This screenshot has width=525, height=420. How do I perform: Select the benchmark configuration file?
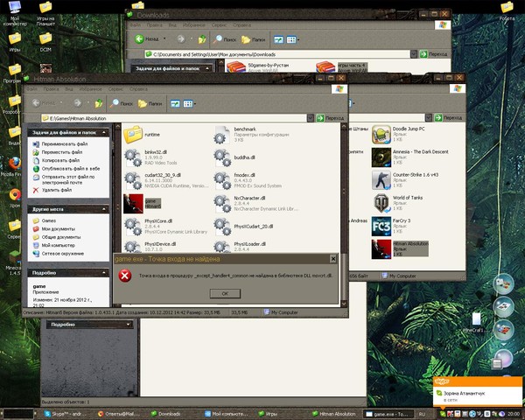coord(251,134)
